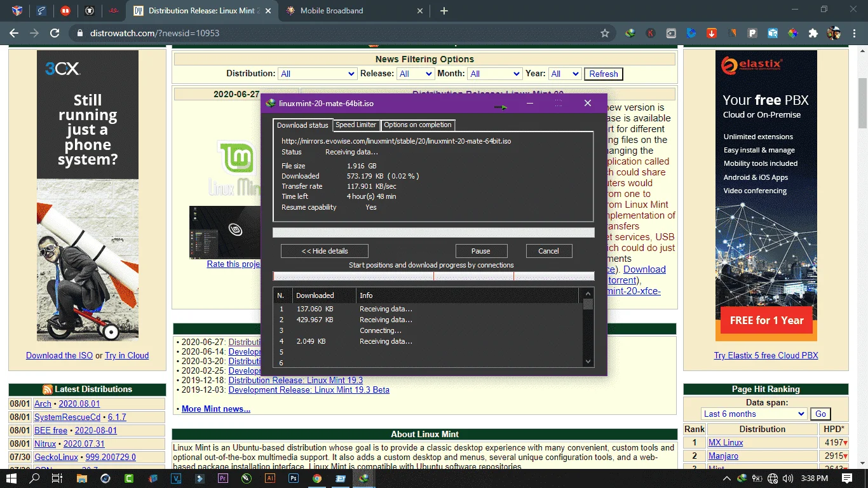
Task: Click the white P extension icon
Action: coord(752,33)
